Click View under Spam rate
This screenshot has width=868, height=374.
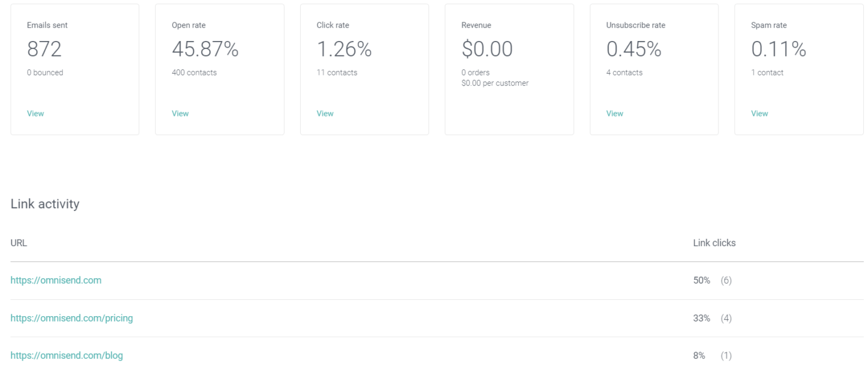tap(759, 113)
